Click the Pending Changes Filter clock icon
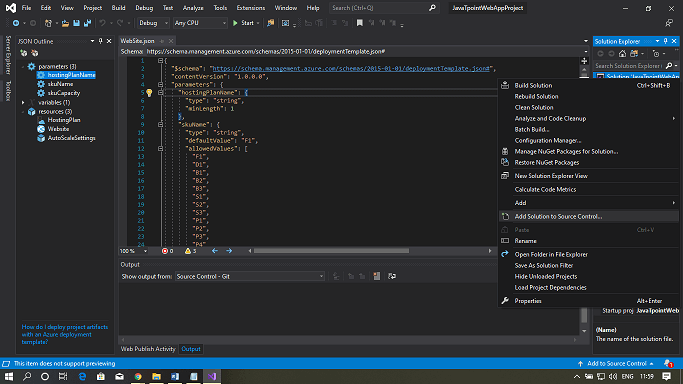This screenshot has height=384, width=683. [x=656, y=54]
